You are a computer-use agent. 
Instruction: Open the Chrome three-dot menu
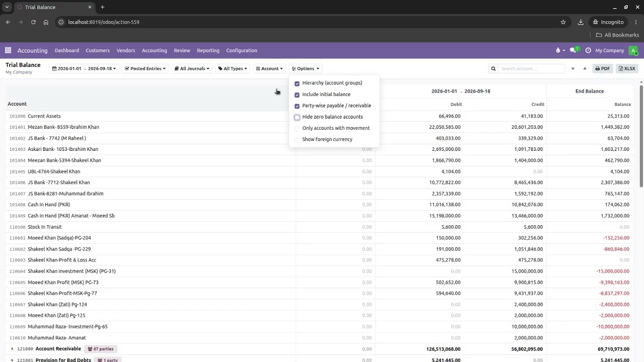(635, 22)
